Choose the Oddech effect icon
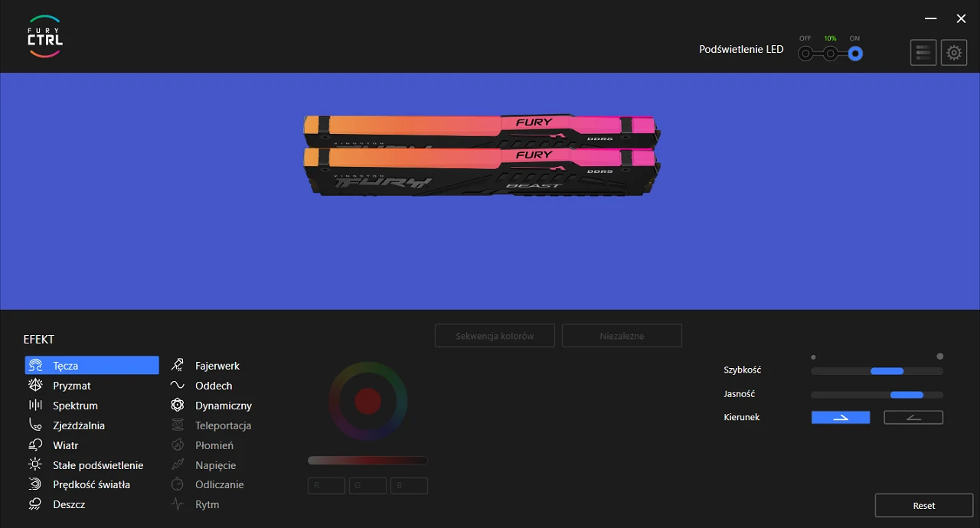The width and height of the screenshot is (980, 528). coord(178,386)
